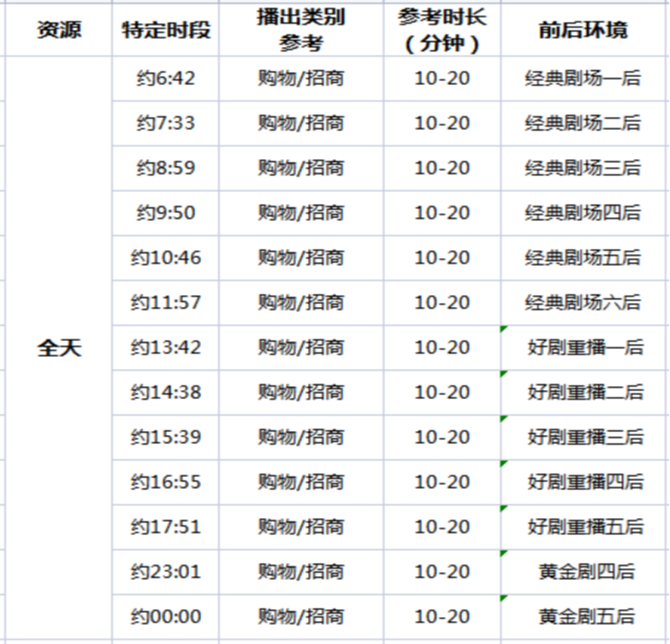
Task: Select the 前后环境 header cell
Action: [x=583, y=30]
